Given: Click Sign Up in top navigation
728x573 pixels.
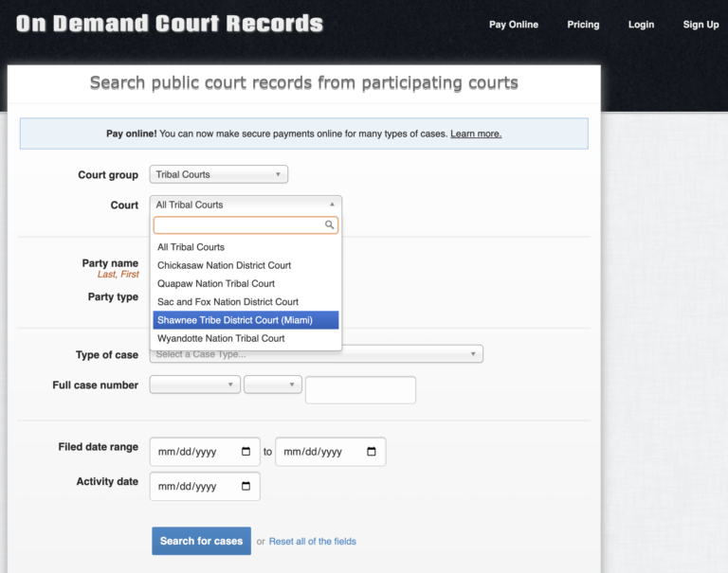Looking at the screenshot, I should click(701, 25).
